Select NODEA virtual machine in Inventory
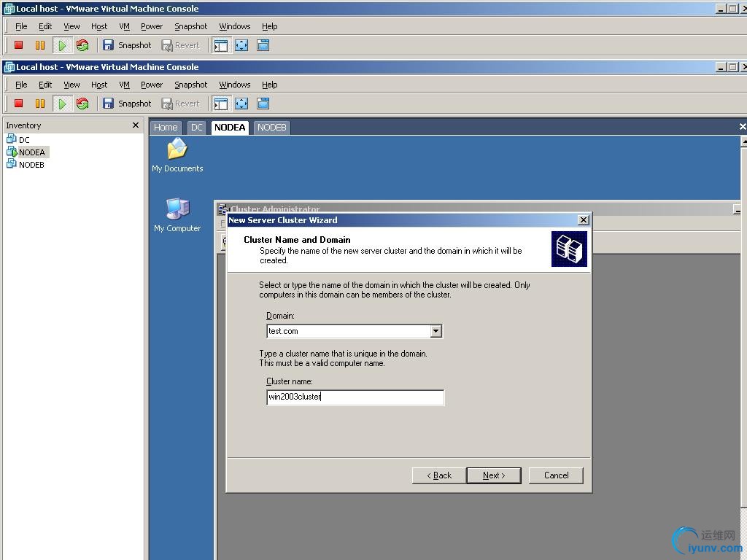The width and height of the screenshot is (747, 560). pos(27,152)
